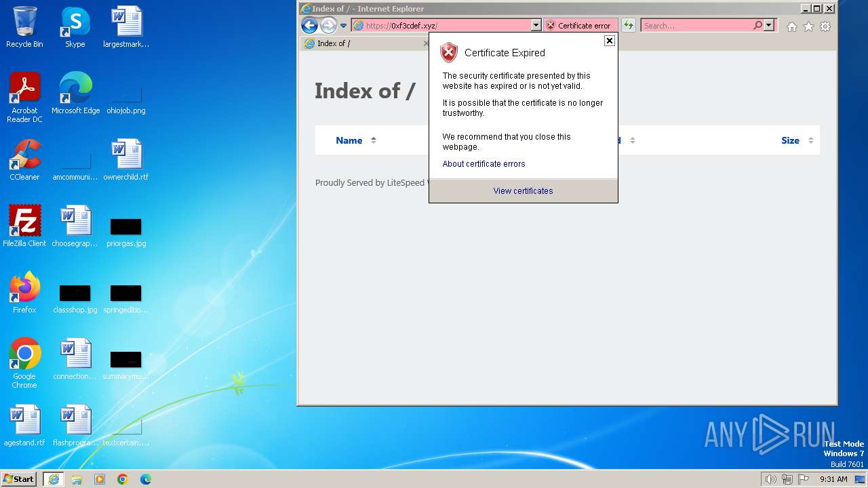Launch Microsoft Edge desktop shortcut

click(75, 94)
